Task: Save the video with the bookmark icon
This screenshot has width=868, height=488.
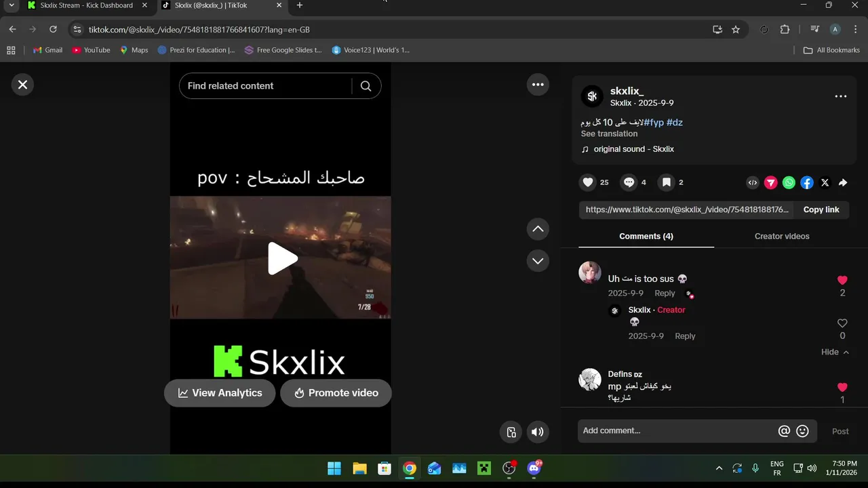Action: (667, 182)
